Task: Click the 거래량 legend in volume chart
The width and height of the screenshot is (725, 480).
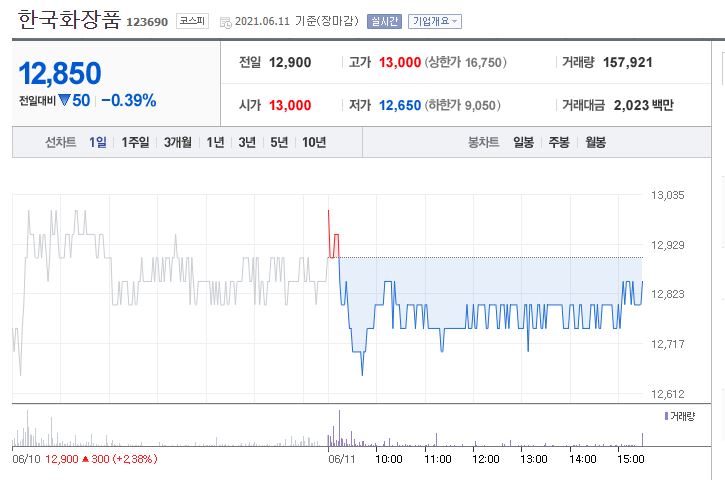Action: [x=679, y=416]
